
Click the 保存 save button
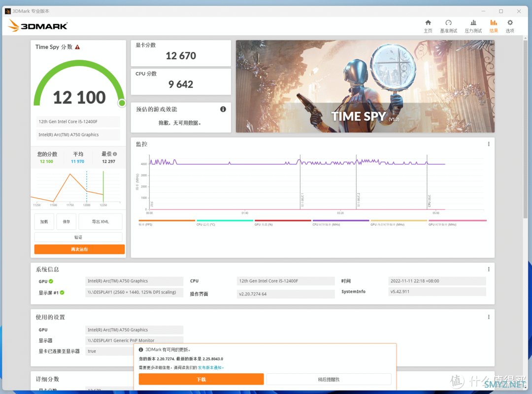click(x=66, y=221)
